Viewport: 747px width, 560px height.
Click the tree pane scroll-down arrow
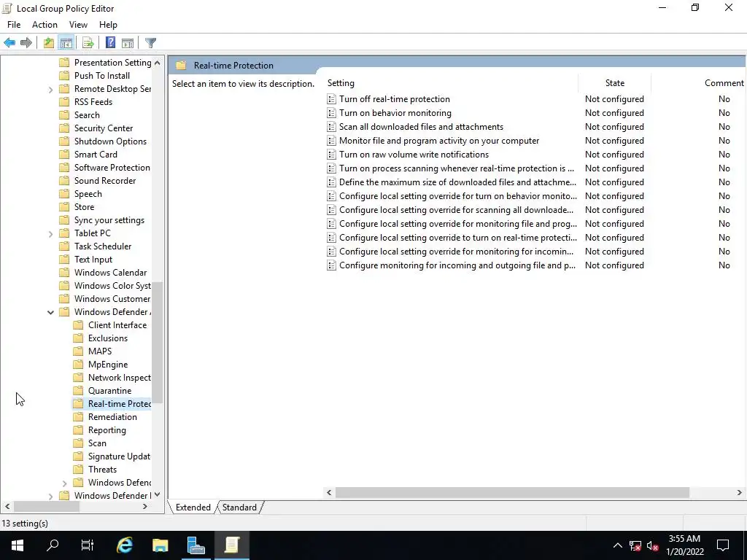point(158,495)
